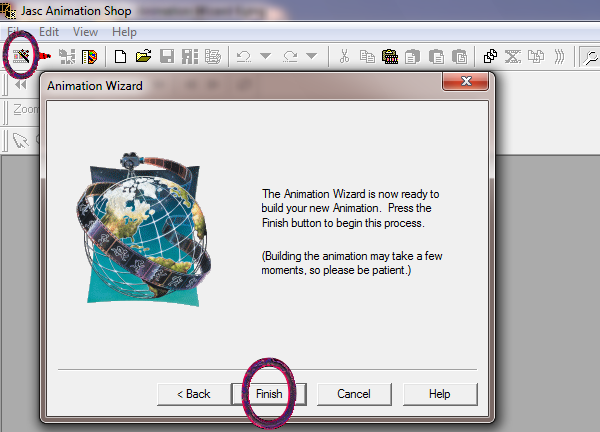600x432 pixels.
Task: Click the second gray paste-frame clipboard icon
Action: point(436,57)
